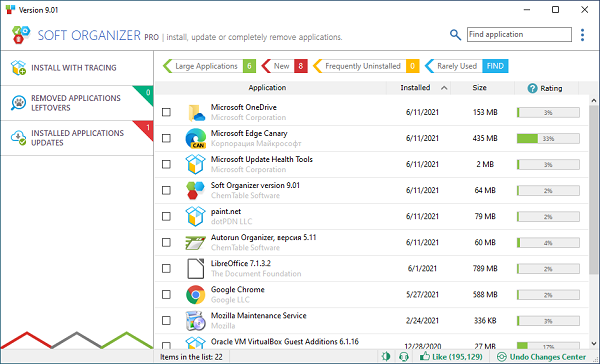Image resolution: width=600 pixels, height=364 pixels.
Task: Click the vertical scrollbar thumb
Action: pos(593,190)
